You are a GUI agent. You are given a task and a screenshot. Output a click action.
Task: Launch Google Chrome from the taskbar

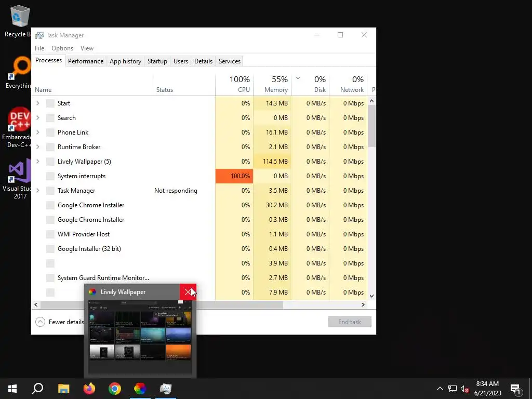click(x=115, y=389)
